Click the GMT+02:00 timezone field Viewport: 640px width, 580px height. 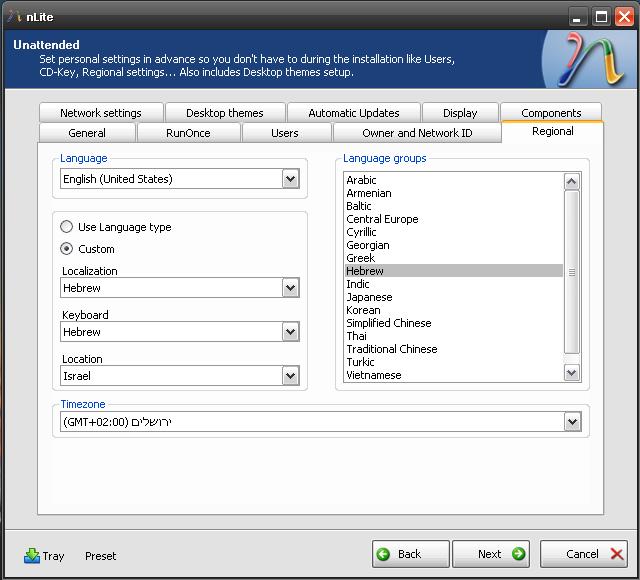(321, 422)
